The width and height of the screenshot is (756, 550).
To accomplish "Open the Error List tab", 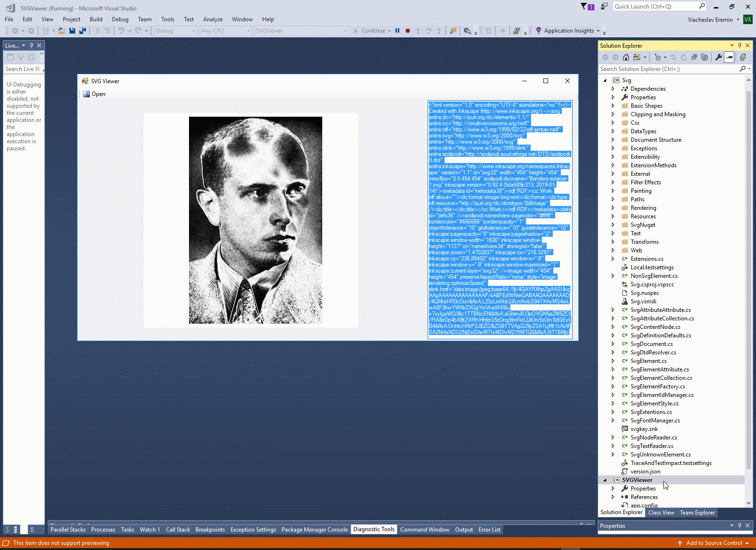I will click(490, 530).
